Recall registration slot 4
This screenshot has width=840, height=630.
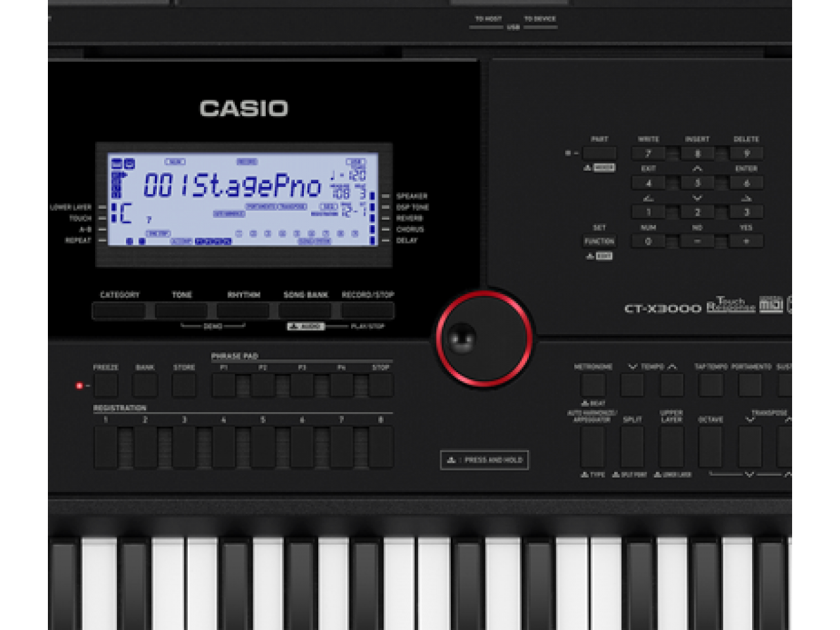(x=224, y=448)
